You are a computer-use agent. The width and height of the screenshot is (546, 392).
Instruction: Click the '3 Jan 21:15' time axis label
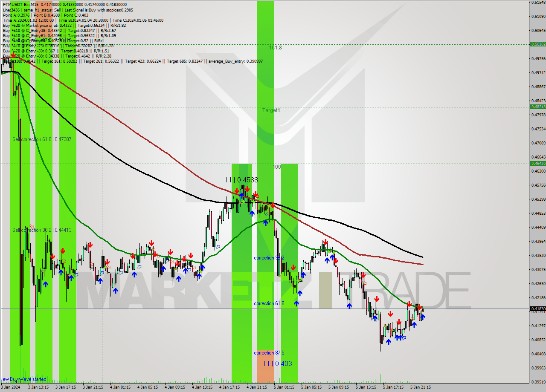coord(93,388)
